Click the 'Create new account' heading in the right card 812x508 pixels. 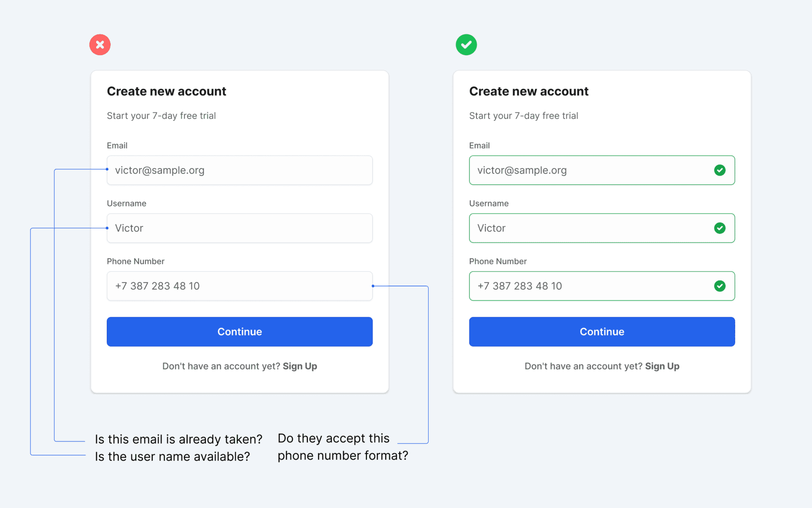pos(528,91)
